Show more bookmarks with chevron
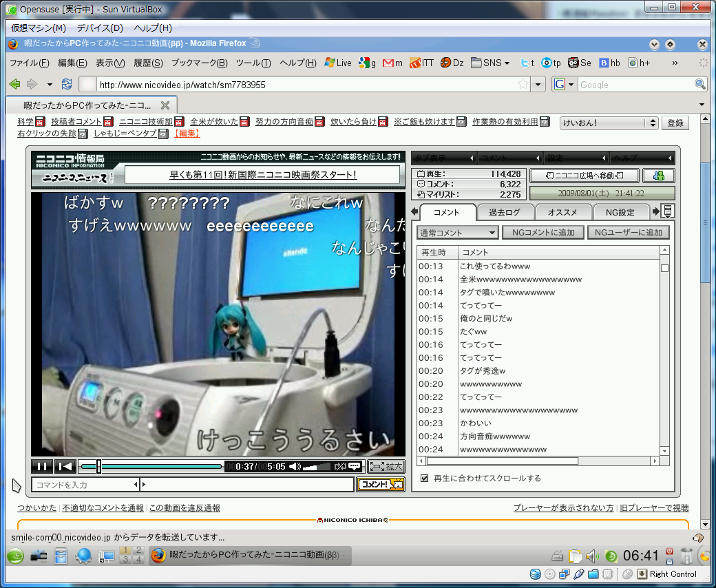 coord(675,63)
